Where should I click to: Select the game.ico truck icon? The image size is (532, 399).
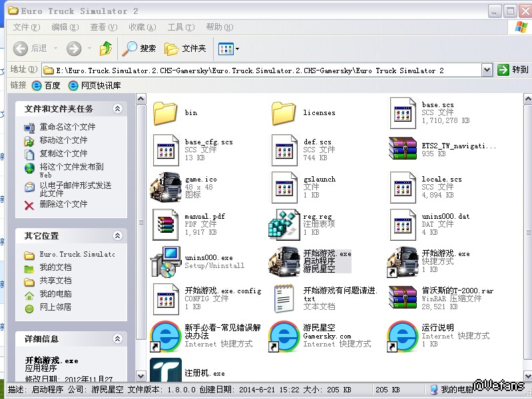[166, 187]
